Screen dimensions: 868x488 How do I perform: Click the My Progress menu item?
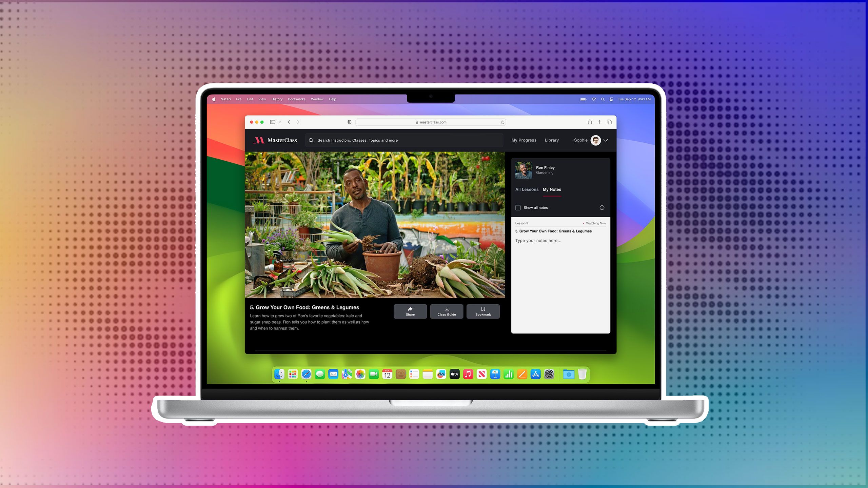click(524, 140)
